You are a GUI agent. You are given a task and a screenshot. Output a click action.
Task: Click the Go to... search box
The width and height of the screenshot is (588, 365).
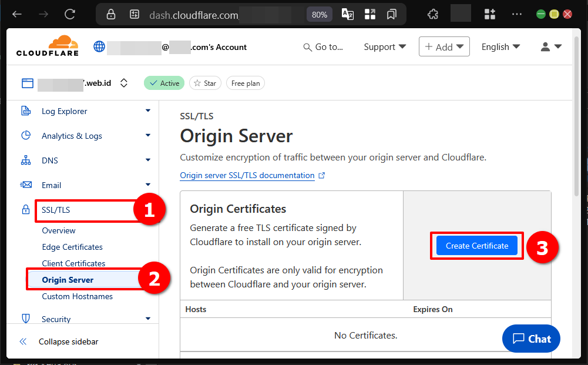(323, 47)
